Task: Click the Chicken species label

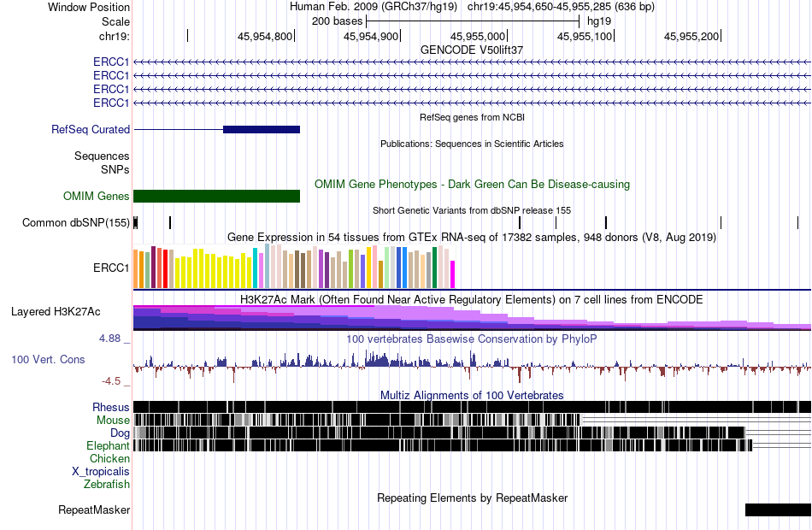Action: (109, 458)
